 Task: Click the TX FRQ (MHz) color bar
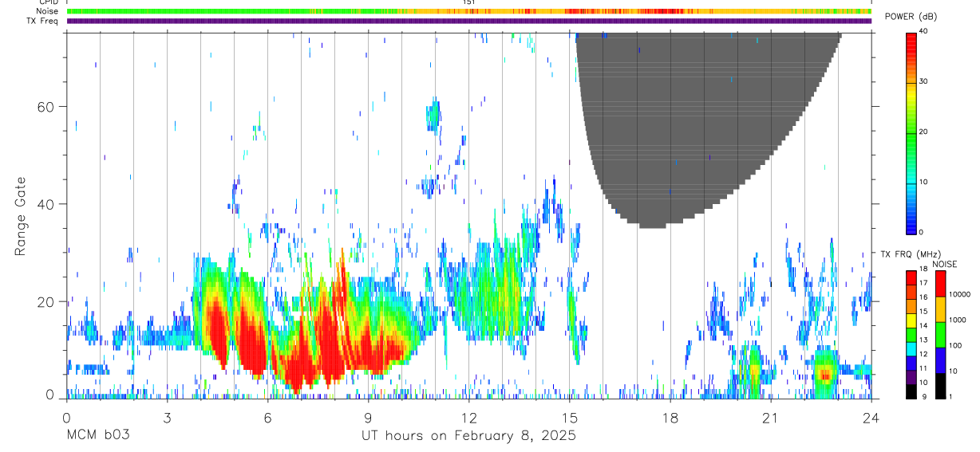pyautogui.click(x=911, y=334)
